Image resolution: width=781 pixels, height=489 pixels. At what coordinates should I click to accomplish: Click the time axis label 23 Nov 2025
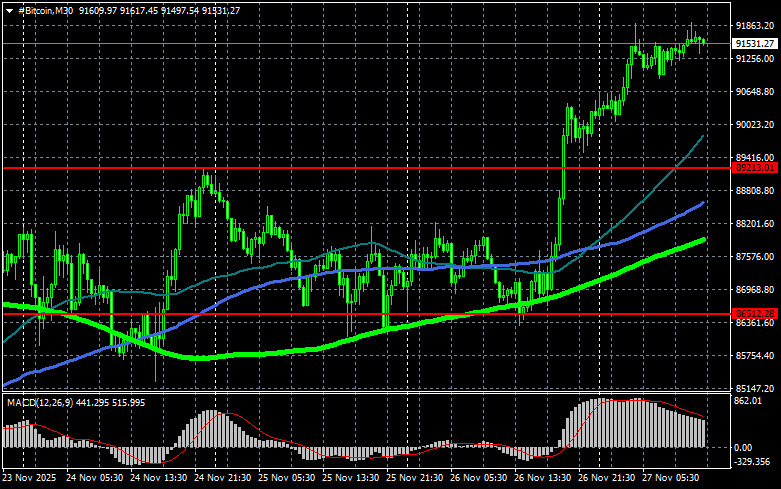[29, 478]
